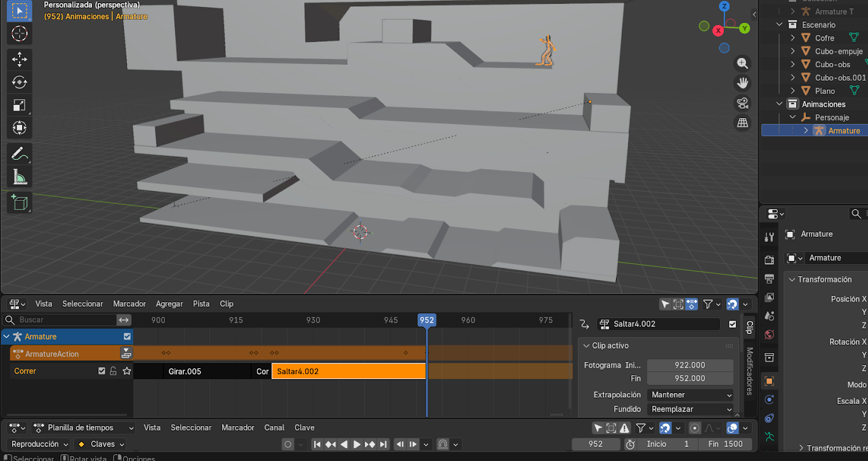
Task: Toggle camera view icon in viewport
Action: pos(742,103)
